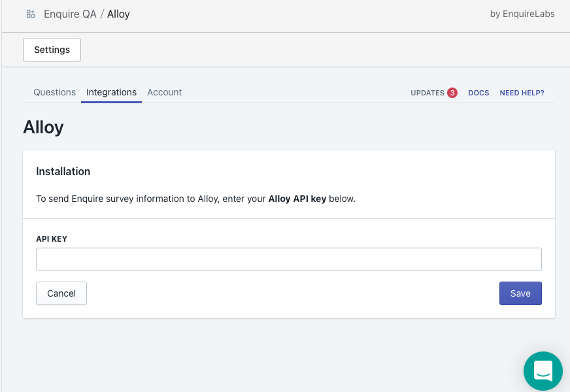Click the Cancel button

(61, 293)
